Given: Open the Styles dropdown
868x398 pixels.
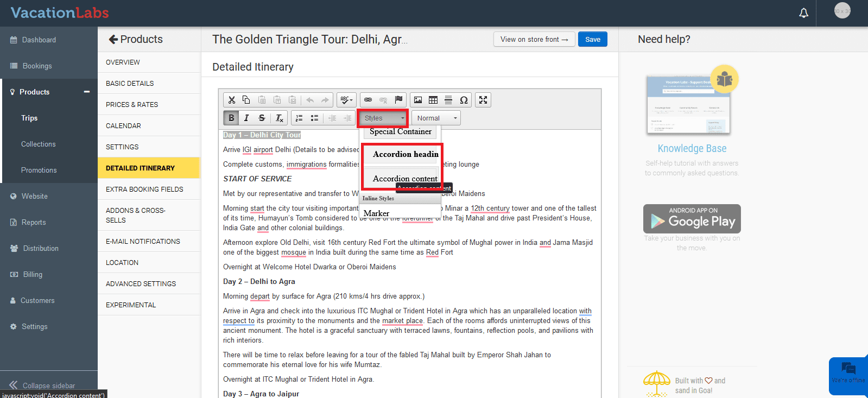Looking at the screenshot, I should (x=384, y=118).
